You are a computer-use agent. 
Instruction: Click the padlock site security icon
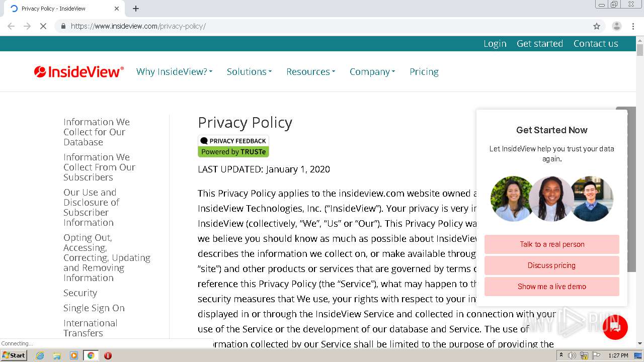[63, 26]
